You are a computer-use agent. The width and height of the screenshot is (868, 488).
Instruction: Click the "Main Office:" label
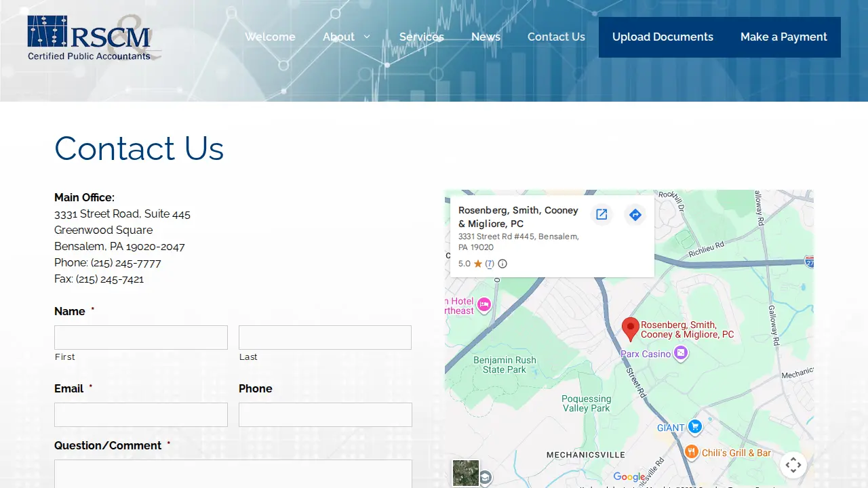(x=85, y=198)
